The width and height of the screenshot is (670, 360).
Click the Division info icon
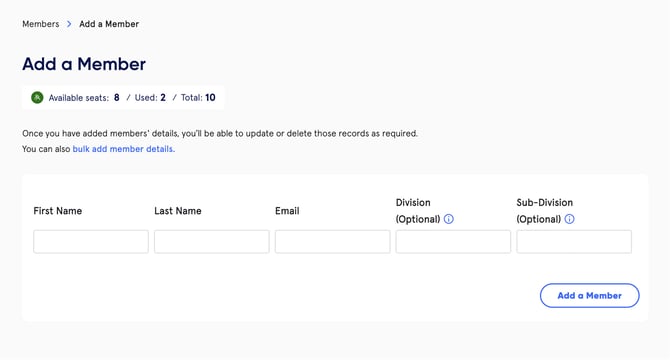click(449, 219)
